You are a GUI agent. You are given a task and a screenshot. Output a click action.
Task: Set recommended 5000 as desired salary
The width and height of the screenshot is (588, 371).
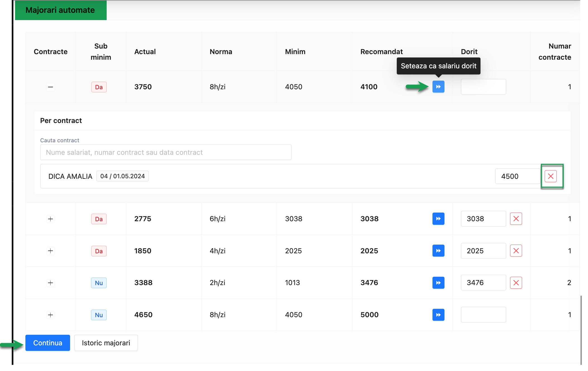click(x=438, y=315)
